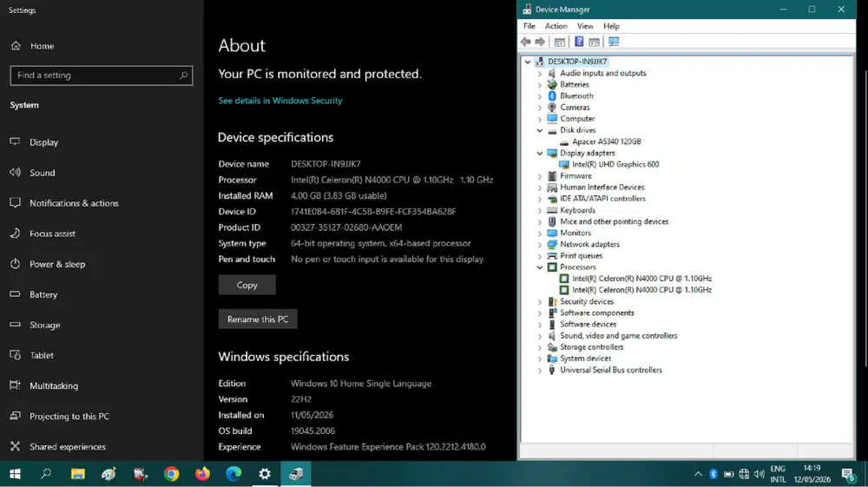Open Chrome from the taskbar

(x=172, y=474)
